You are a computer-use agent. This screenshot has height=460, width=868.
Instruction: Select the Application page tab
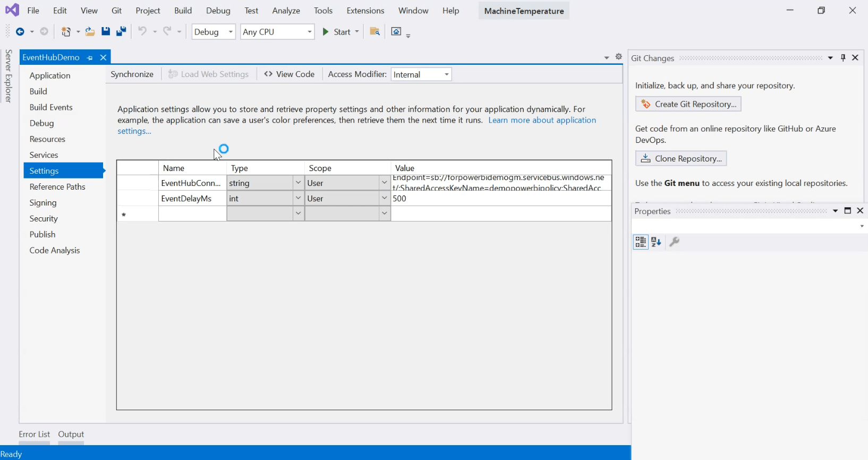click(x=64, y=75)
